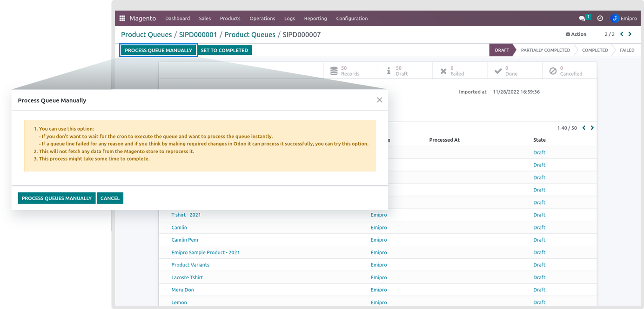Open the Operations menu
Screen dimensions: 644x309
262,19
